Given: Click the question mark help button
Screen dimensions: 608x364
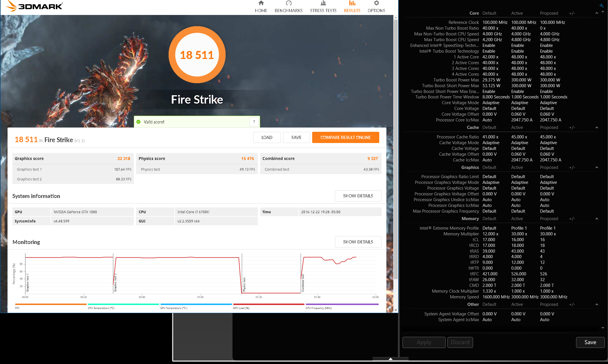Looking at the screenshot, I should click(254, 122).
